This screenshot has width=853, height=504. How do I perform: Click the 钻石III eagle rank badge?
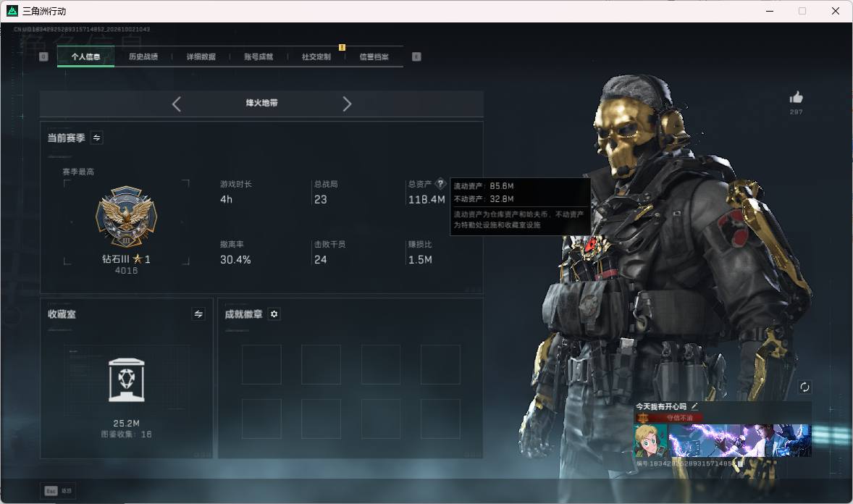(126, 217)
